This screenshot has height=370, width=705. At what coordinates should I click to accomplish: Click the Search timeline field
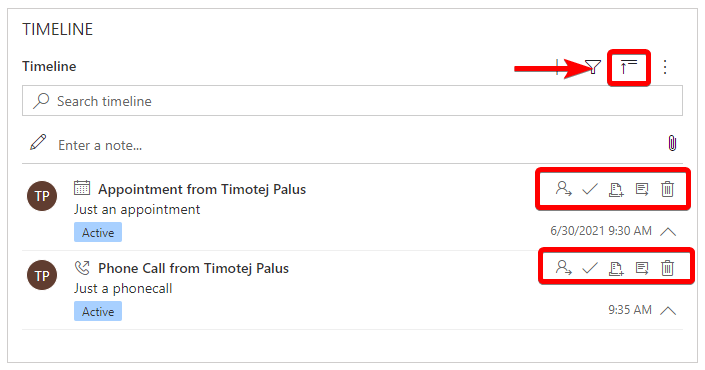tap(352, 101)
